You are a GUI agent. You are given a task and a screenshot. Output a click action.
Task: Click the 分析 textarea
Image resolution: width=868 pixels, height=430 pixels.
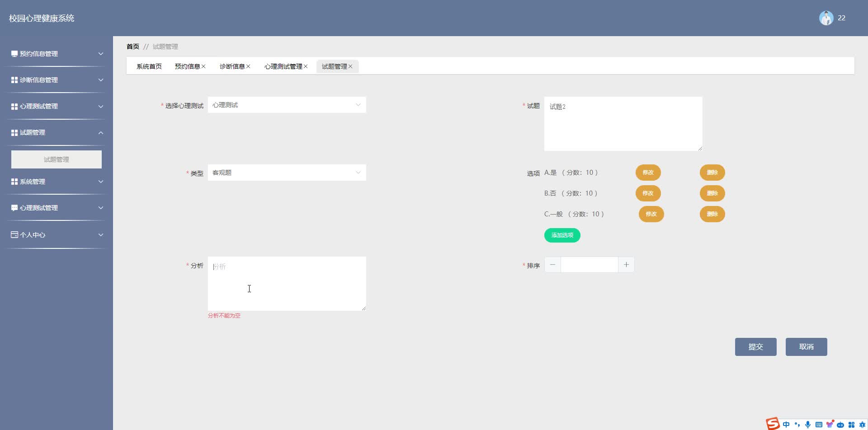tap(287, 284)
